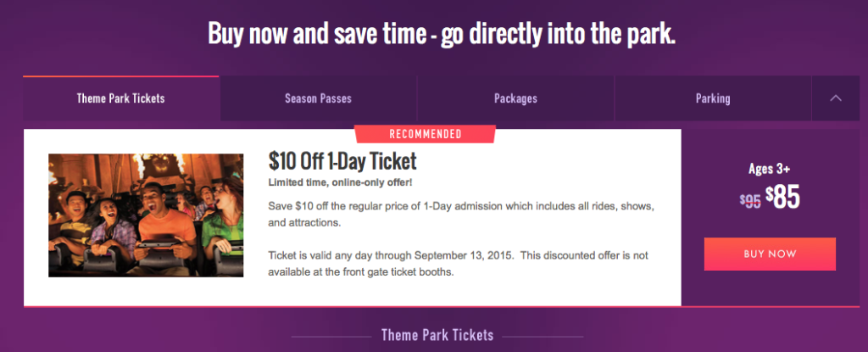Click the $10 Off 1-Day Ticket title
Image resolution: width=868 pixels, height=352 pixels.
coord(342,162)
